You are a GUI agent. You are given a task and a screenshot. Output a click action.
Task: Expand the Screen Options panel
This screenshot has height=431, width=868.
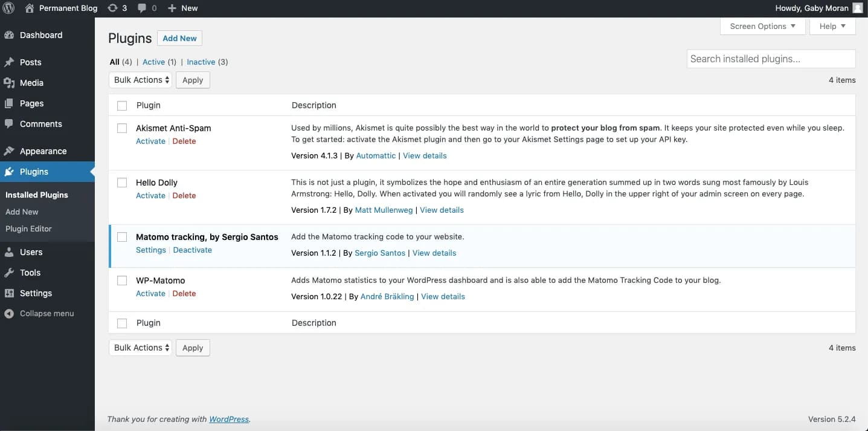[x=763, y=26]
